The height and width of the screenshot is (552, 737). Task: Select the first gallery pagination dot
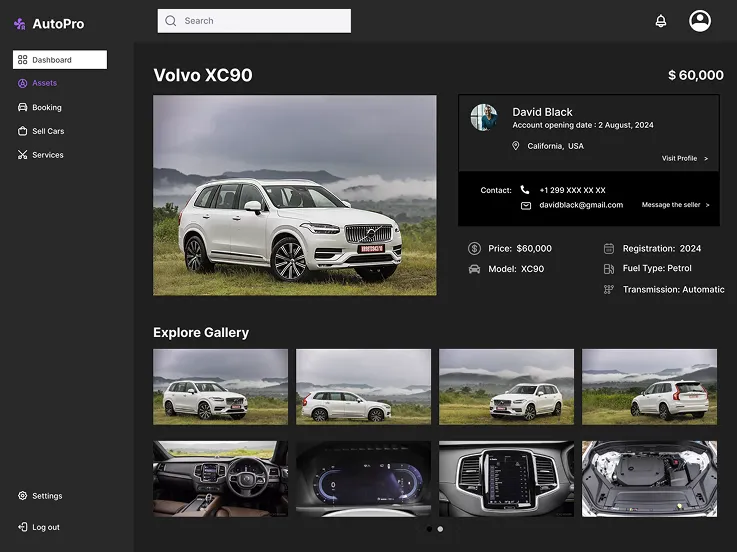click(429, 529)
